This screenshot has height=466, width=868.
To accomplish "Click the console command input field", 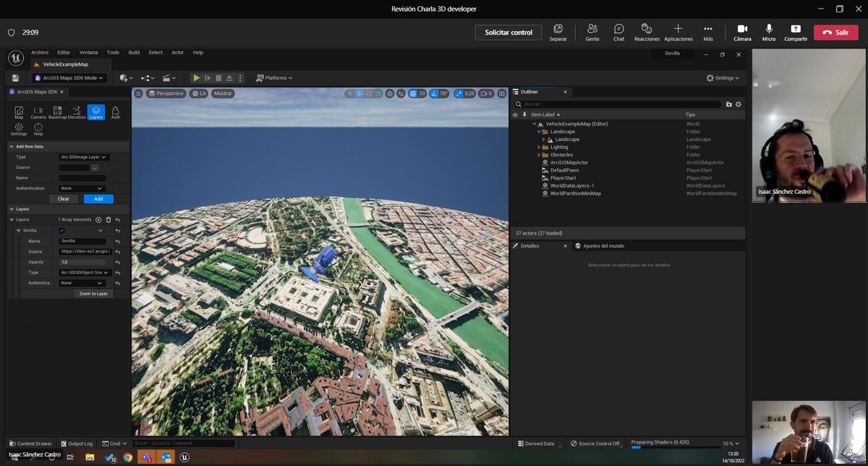I will (184, 444).
